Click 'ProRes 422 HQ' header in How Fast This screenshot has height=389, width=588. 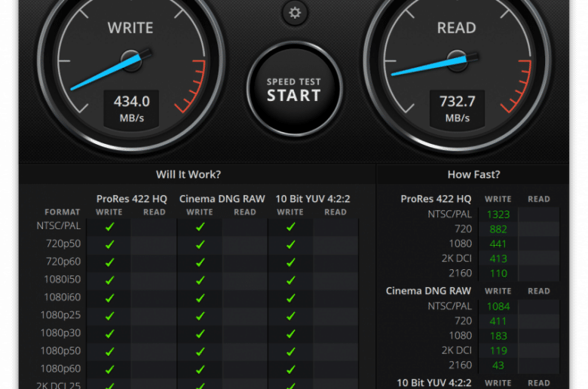(436, 199)
